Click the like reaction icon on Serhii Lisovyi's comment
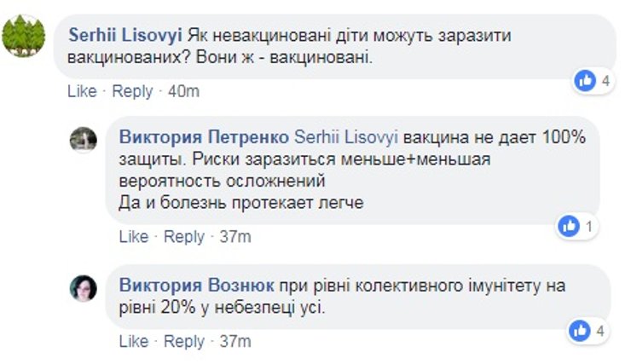 (585, 81)
